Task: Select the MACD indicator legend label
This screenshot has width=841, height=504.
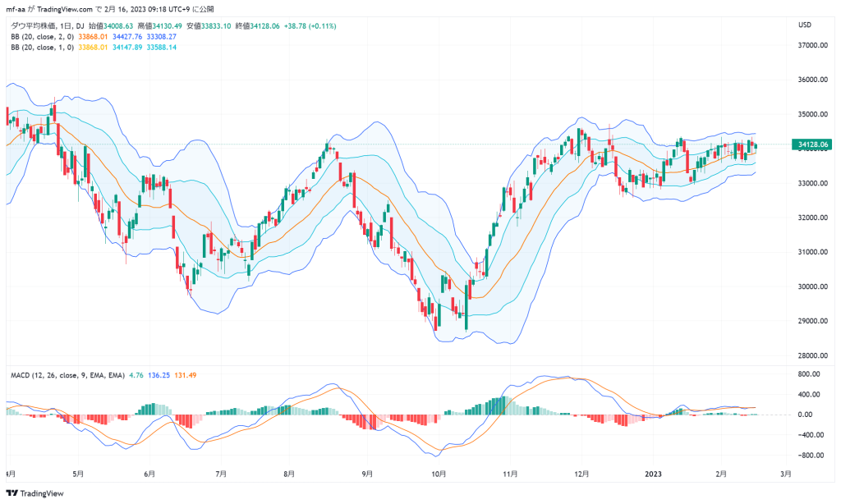Action: pos(67,375)
